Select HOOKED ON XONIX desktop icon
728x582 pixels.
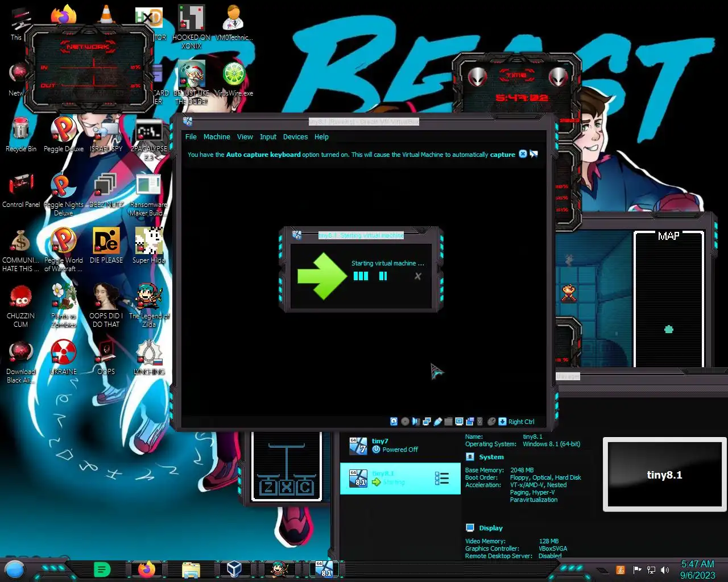pyautogui.click(x=192, y=27)
